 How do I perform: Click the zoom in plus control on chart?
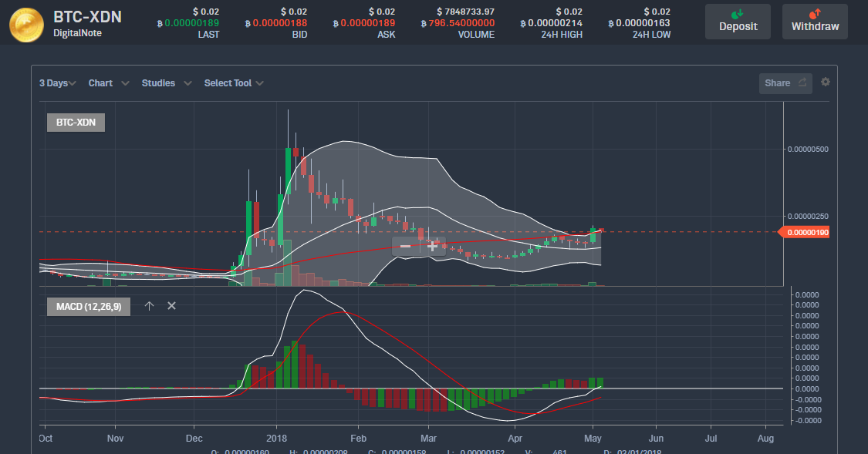[x=432, y=246]
